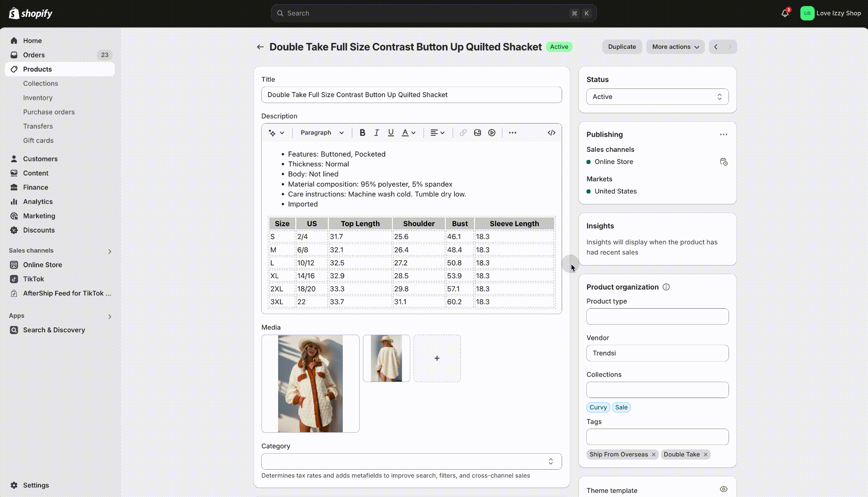Click the underline formatting icon
This screenshot has height=497, width=868.
click(x=391, y=133)
